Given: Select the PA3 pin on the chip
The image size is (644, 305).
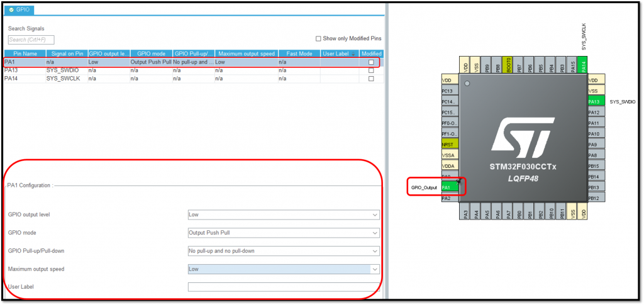Looking at the screenshot, I should [466, 211].
